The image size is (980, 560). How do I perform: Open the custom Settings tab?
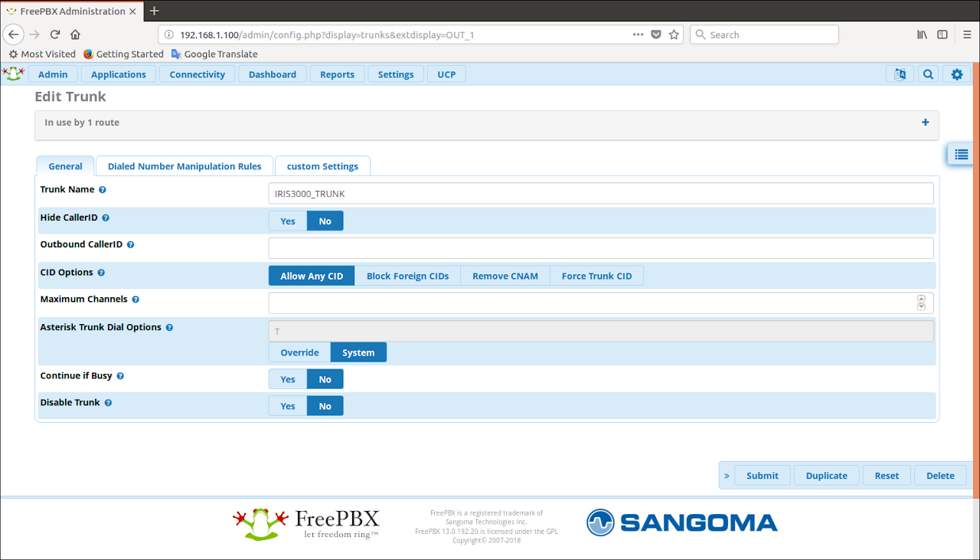pyautogui.click(x=322, y=166)
